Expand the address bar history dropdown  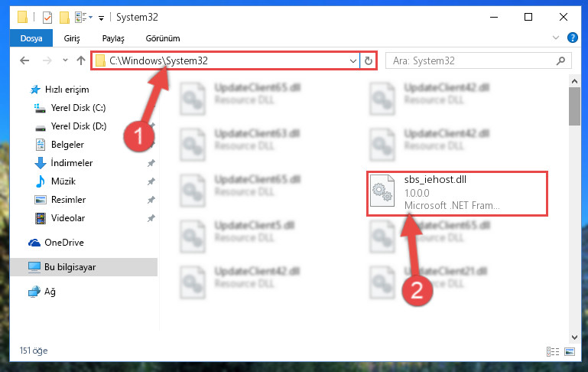[x=352, y=60]
